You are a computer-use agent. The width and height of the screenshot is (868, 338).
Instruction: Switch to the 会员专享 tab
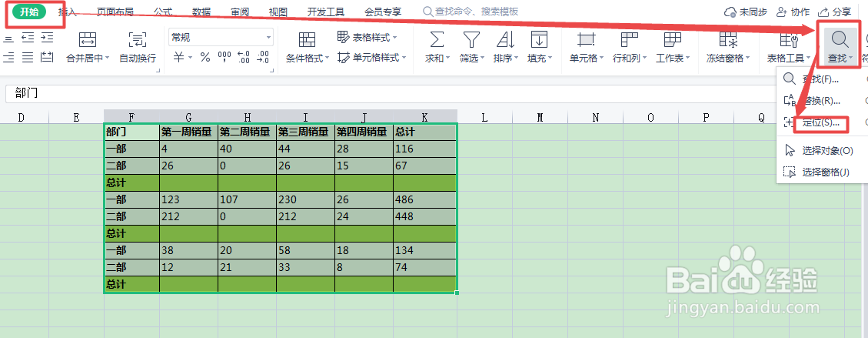coord(383,12)
